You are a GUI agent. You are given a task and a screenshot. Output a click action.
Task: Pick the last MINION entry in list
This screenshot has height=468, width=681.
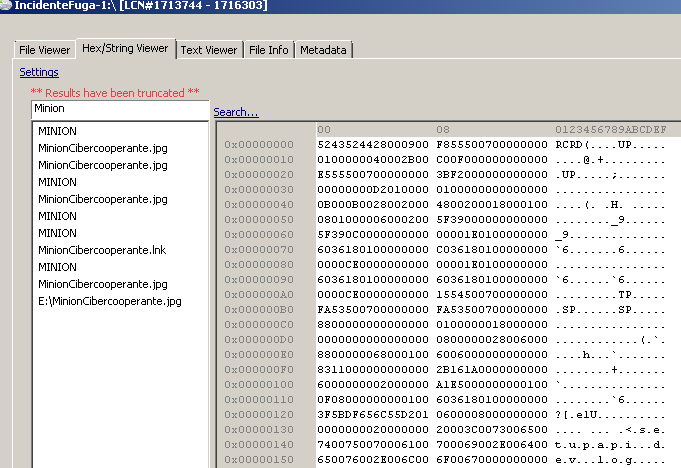point(57,267)
